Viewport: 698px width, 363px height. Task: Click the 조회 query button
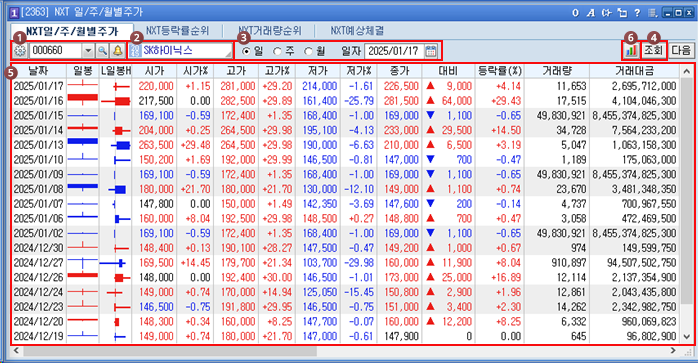click(x=654, y=50)
